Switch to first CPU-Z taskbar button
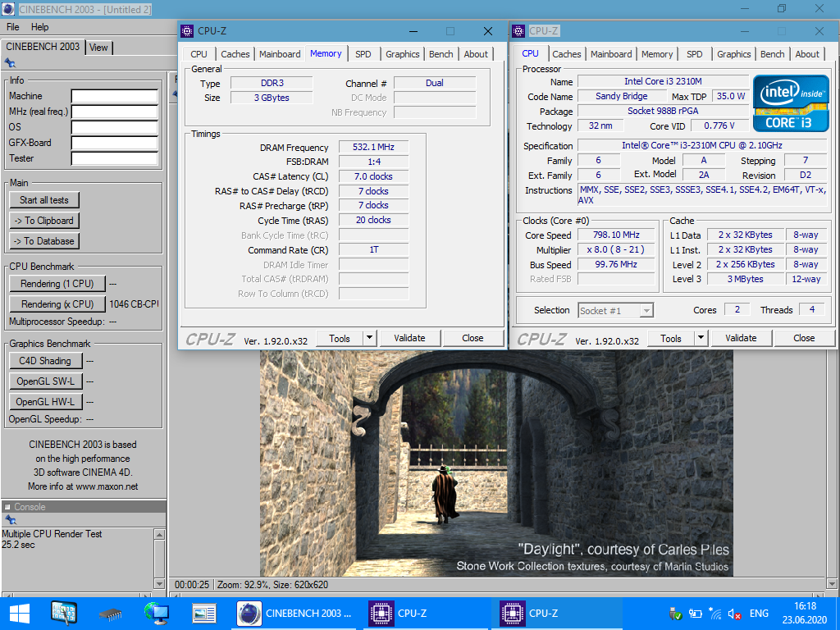 point(425,614)
